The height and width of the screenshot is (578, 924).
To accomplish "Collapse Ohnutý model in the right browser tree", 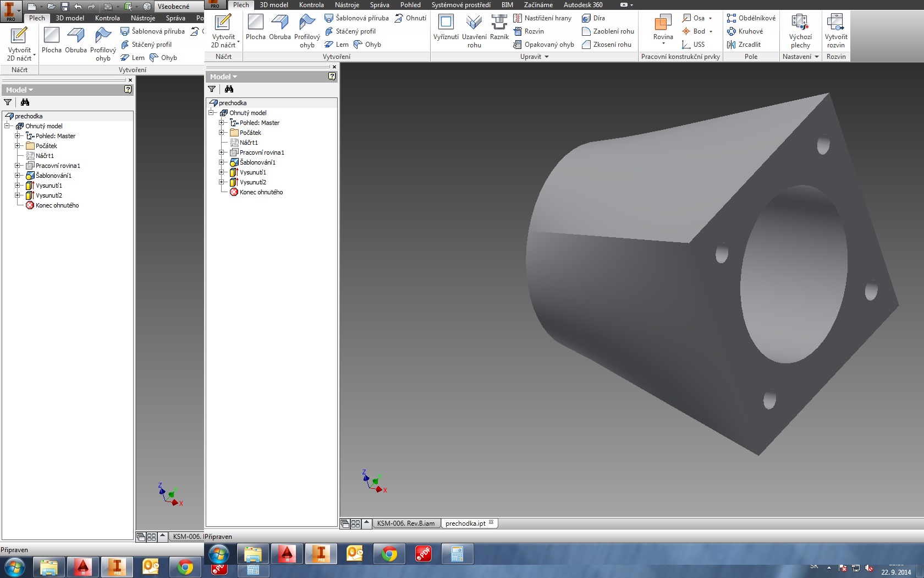I will tap(211, 113).
